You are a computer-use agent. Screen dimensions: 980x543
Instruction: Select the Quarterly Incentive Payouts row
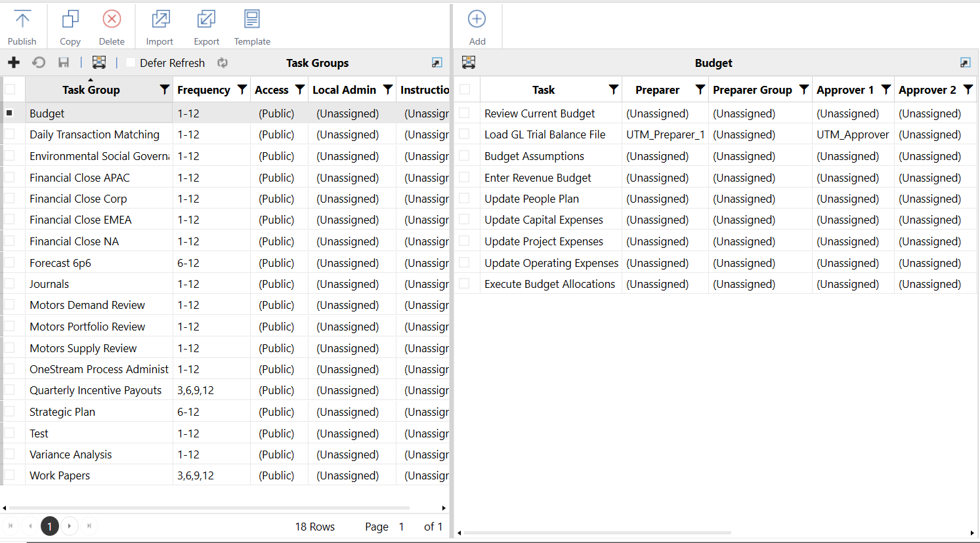pos(225,390)
